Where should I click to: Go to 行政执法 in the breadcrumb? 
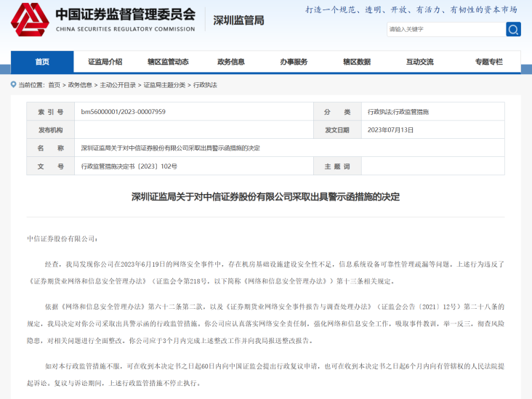[x=205, y=85]
